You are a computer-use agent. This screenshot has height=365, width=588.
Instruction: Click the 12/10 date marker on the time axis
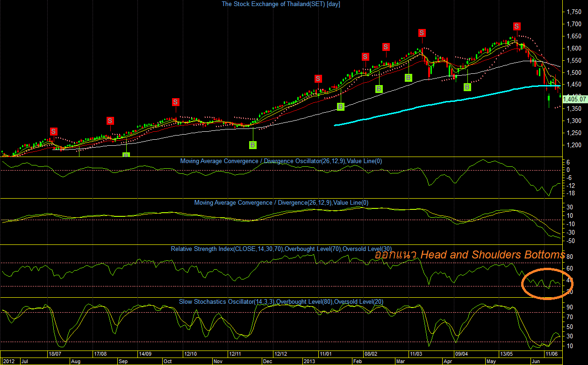[x=190, y=354]
